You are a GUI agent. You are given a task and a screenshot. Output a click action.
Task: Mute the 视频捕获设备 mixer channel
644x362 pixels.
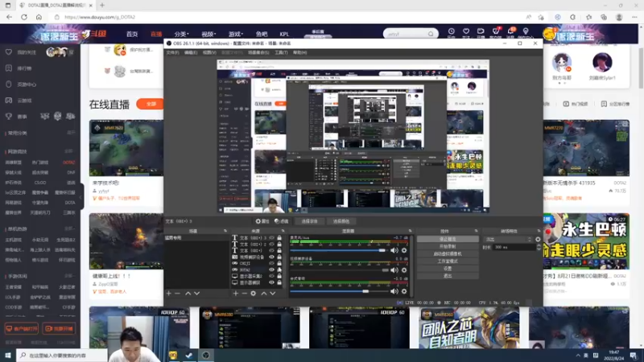[394, 270]
